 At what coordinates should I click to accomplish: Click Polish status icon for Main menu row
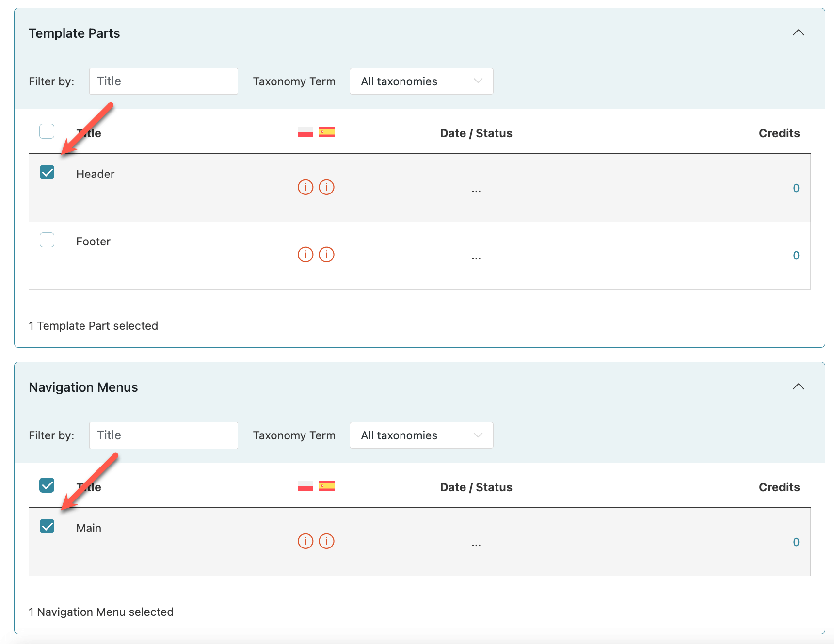[x=305, y=541]
